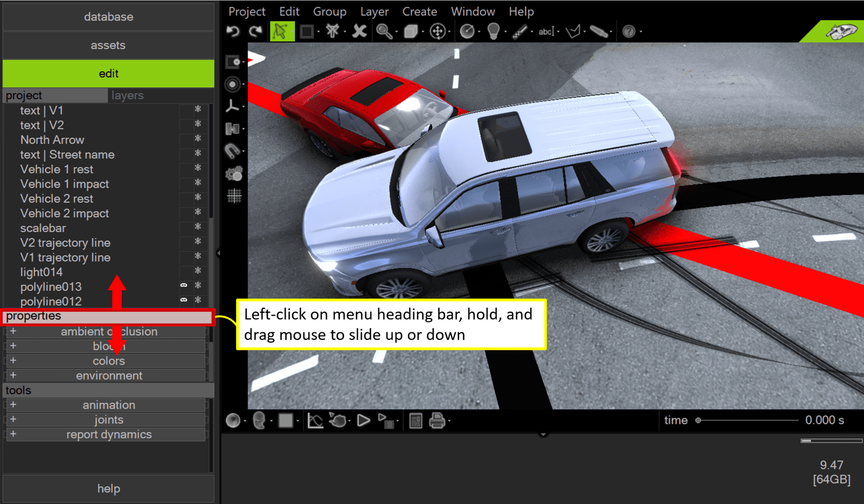Click the light bulb tool in toolbar
864x504 pixels.
coord(494,31)
